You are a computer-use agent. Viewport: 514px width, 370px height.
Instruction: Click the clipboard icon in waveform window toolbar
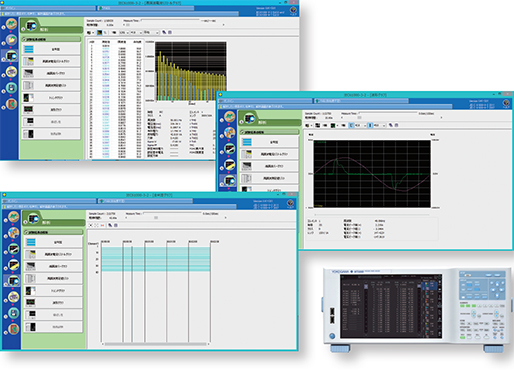click(x=396, y=125)
